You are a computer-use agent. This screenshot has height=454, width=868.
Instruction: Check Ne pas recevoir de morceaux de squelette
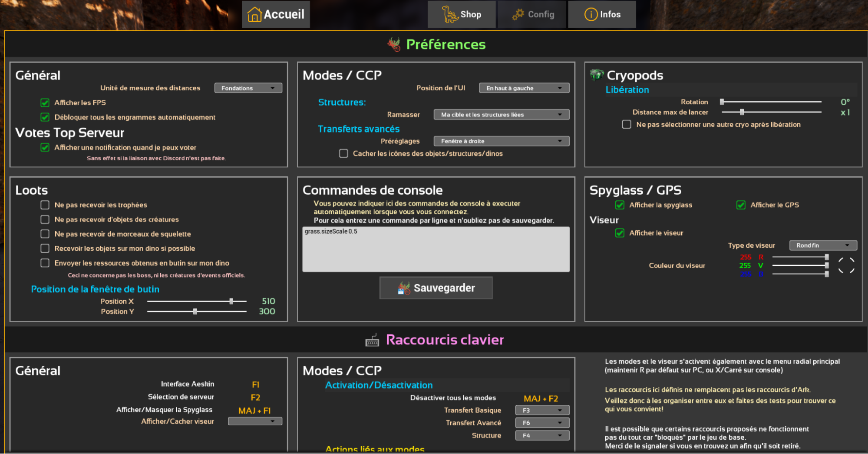click(45, 234)
